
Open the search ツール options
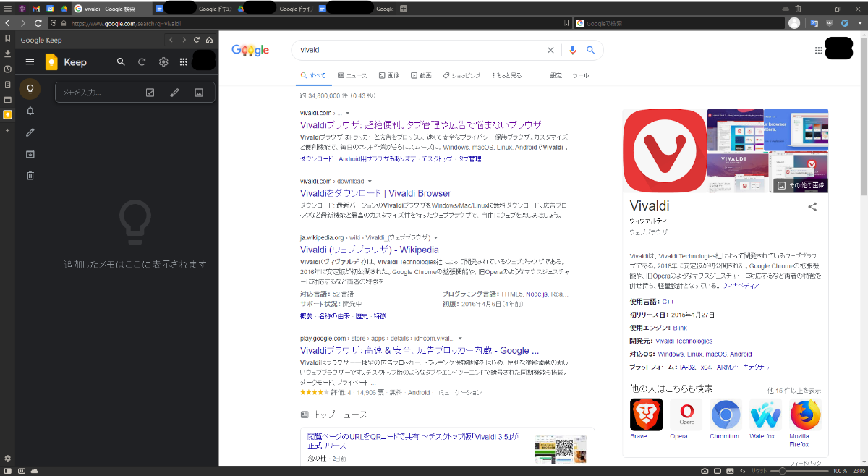tap(581, 75)
